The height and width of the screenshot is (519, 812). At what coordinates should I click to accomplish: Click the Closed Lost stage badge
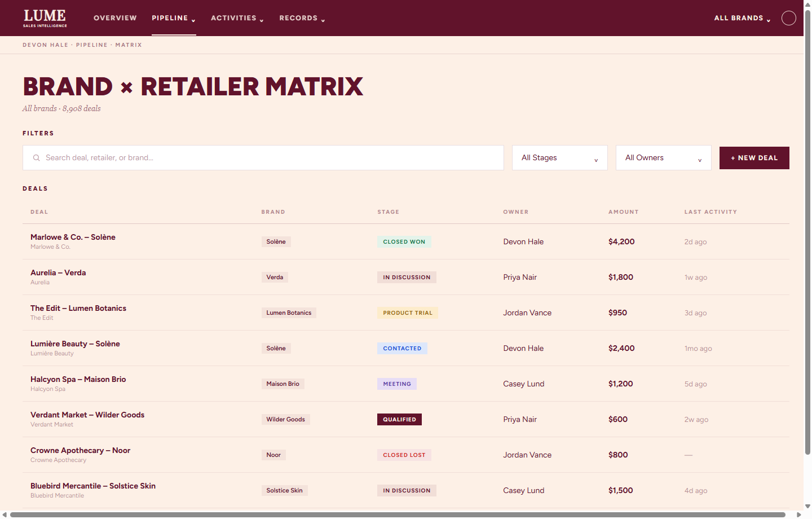(x=404, y=455)
